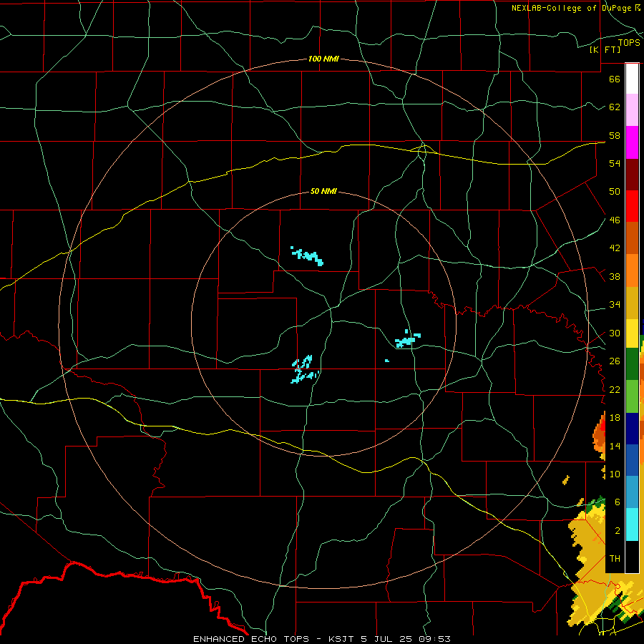
Task: Click the legend value "38"
Action: (x=615, y=276)
